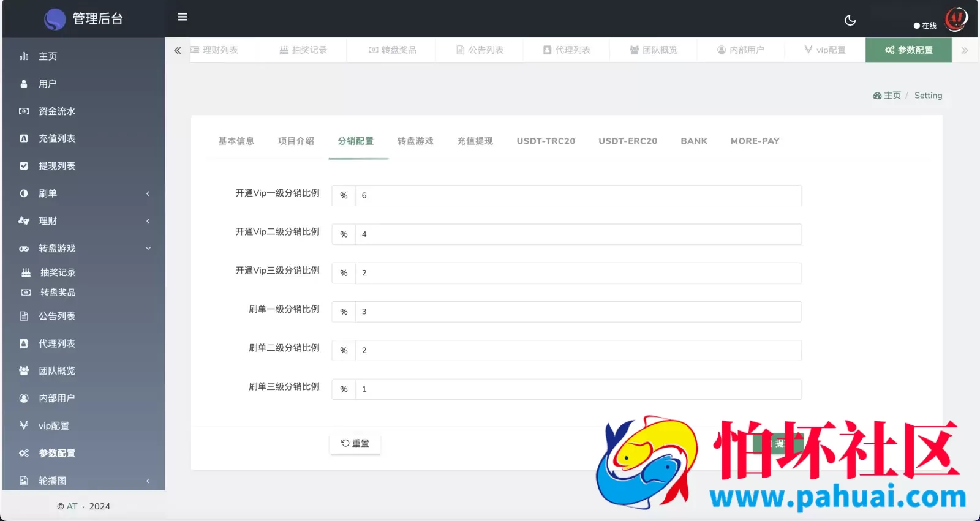The height and width of the screenshot is (521, 980).
Task: Expand the 轮播图 sidebar menu
Action: click(84, 481)
